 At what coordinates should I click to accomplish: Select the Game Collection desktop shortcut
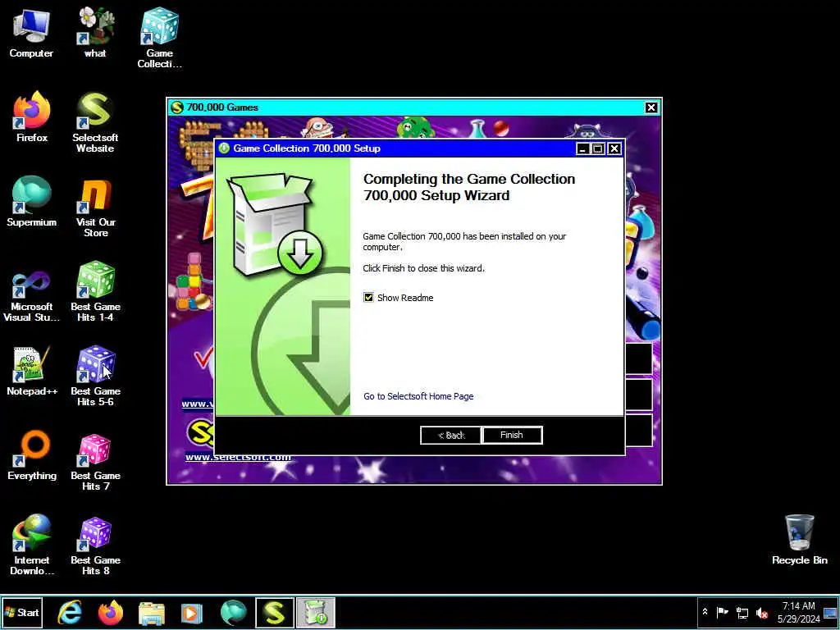(160, 38)
